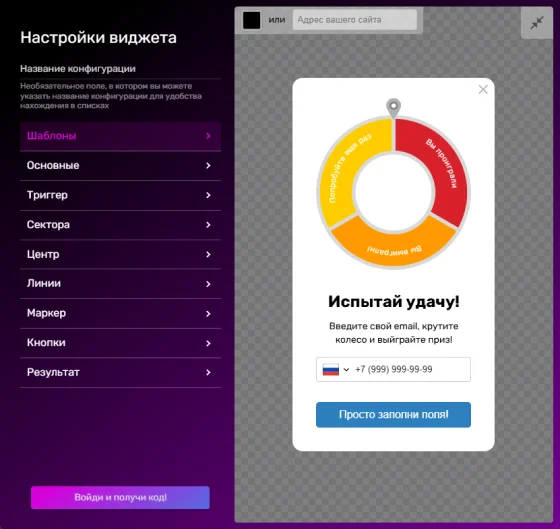Open the Триггер settings section
The height and width of the screenshot is (529, 560).
(120, 195)
